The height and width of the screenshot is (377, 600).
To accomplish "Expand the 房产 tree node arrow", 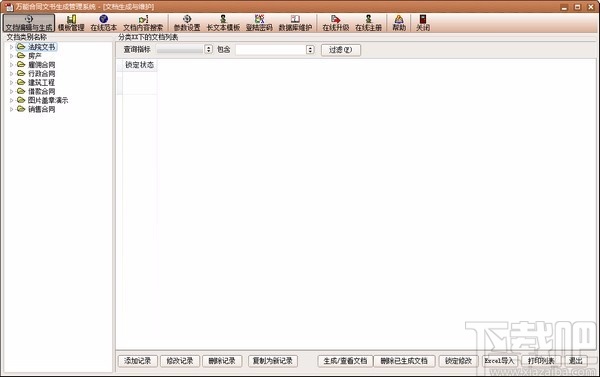I will 11,56.
